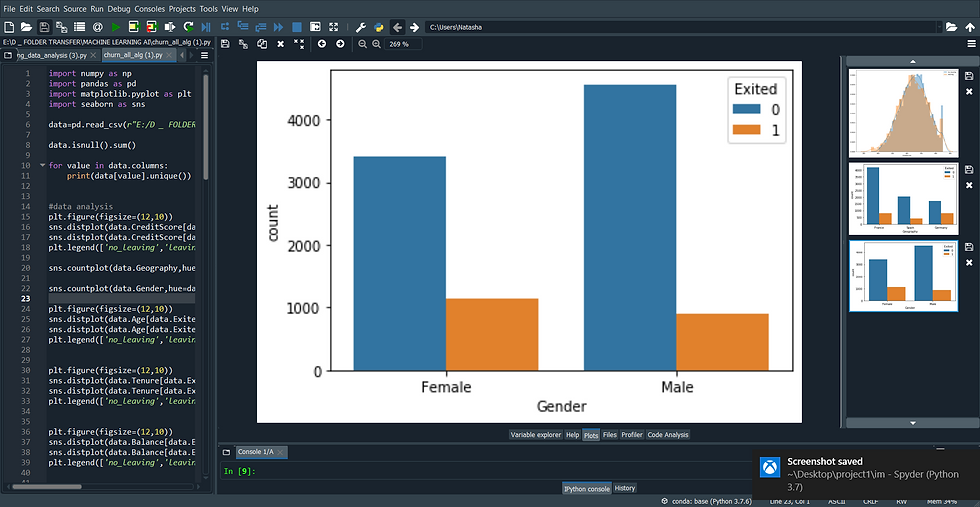Open the Debug menu
The height and width of the screenshot is (507, 980).
click(x=119, y=9)
